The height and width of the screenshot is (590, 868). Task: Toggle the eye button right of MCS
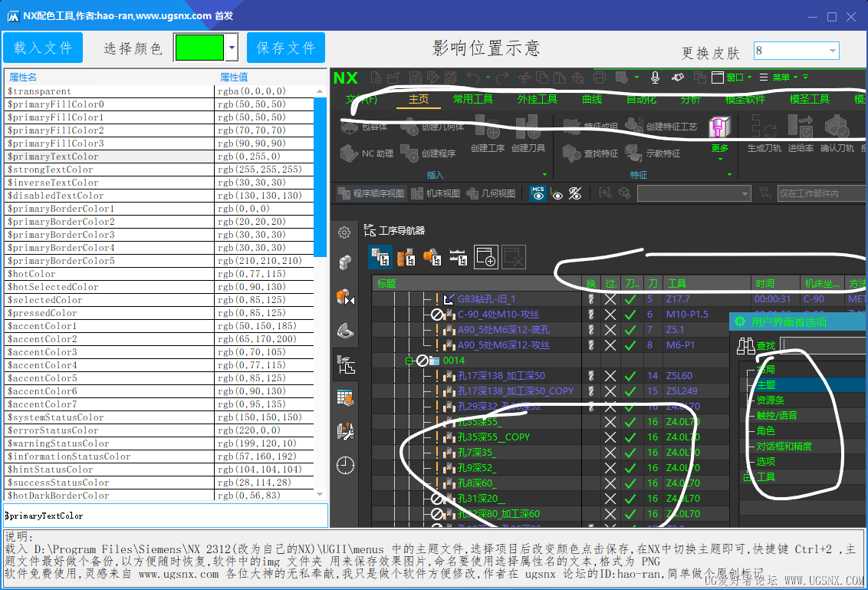pyautogui.click(x=557, y=194)
